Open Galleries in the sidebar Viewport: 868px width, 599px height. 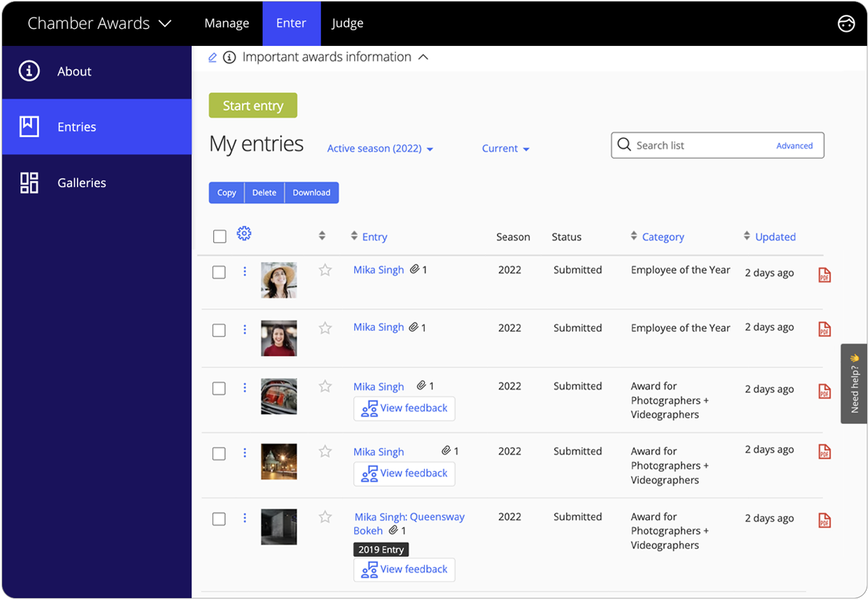pyautogui.click(x=81, y=183)
